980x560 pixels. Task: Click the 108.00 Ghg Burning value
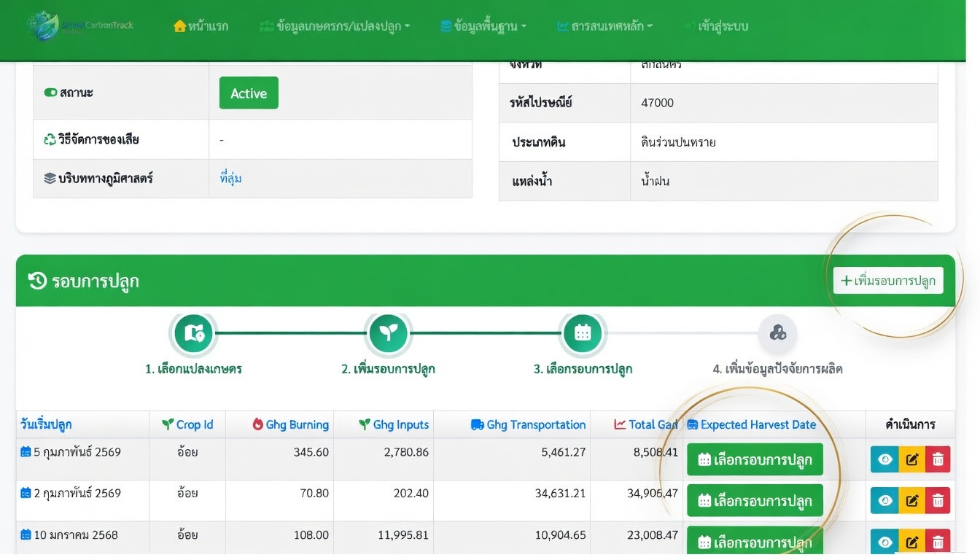click(x=311, y=534)
